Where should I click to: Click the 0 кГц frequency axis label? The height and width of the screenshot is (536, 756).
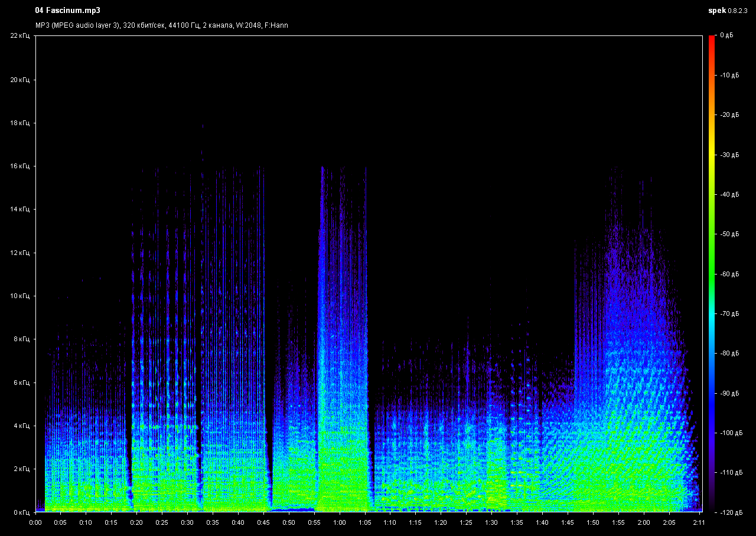click(x=21, y=512)
